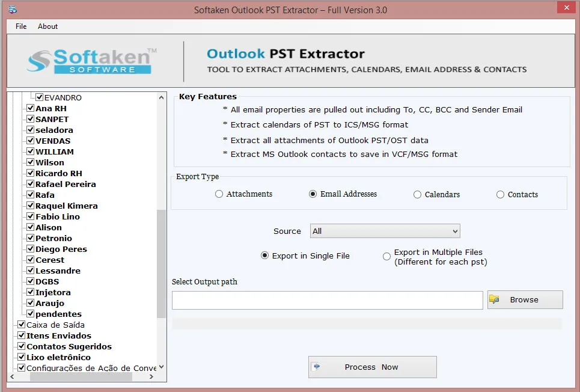
Task: Toggle the Wilson folder checkbox
Action: [x=31, y=162]
